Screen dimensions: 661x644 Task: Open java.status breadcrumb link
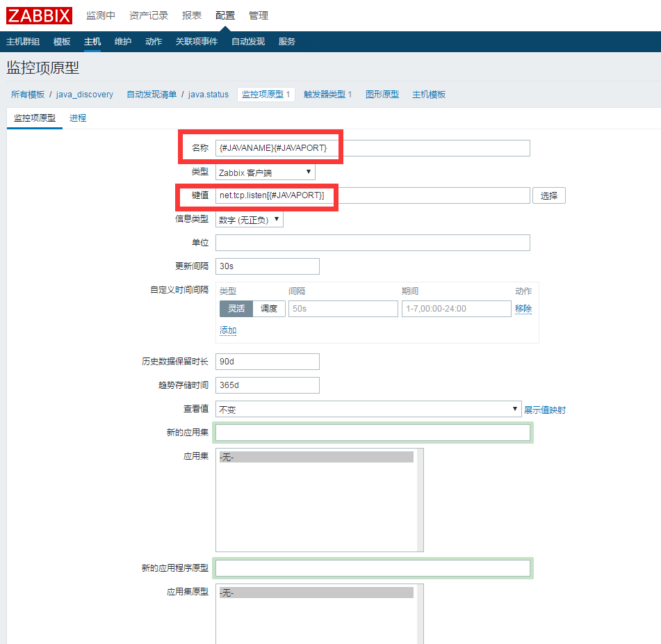[209, 95]
